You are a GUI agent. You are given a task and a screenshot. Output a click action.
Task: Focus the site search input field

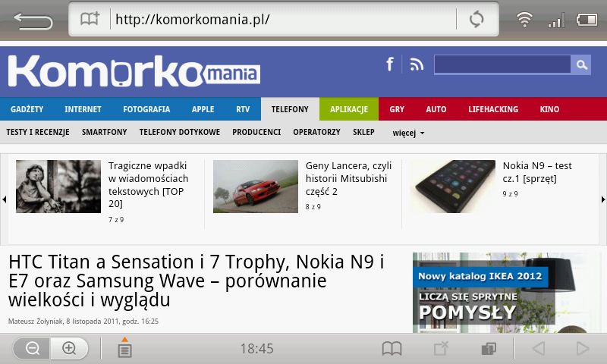(502, 64)
